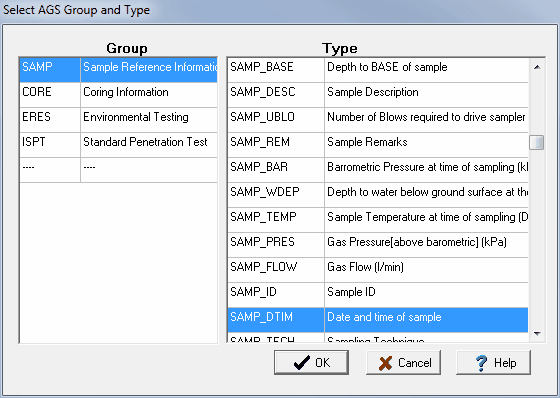Click Environmental Testing description
This screenshot has height=398, width=560.
click(149, 120)
